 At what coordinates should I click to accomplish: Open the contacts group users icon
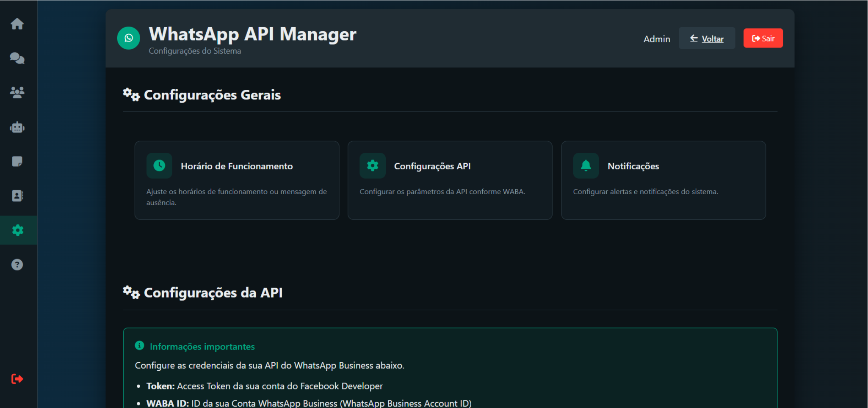point(17,92)
